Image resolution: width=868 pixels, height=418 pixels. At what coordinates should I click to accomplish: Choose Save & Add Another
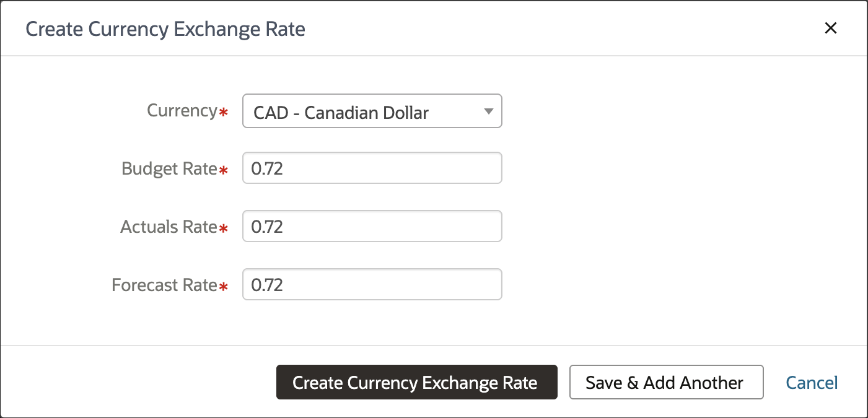click(x=666, y=382)
